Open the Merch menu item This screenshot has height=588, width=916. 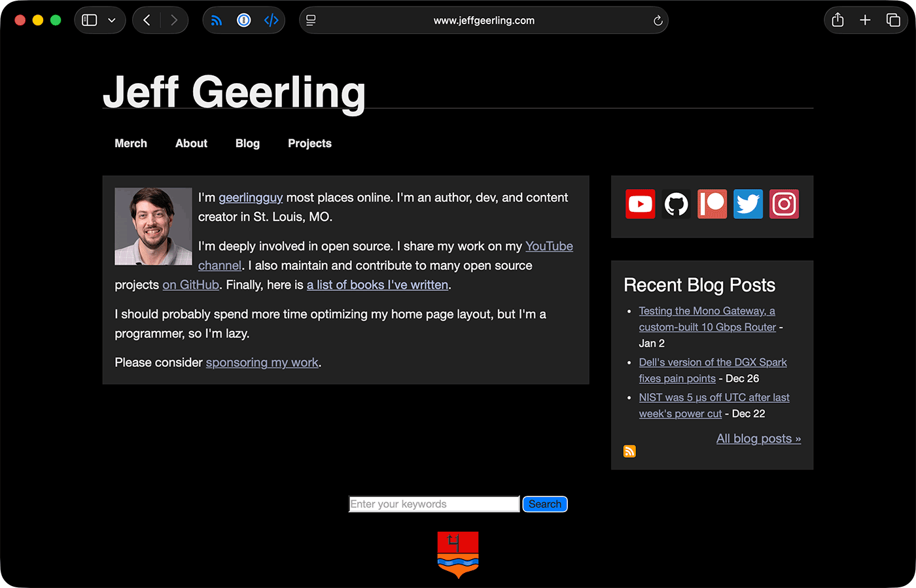131,143
